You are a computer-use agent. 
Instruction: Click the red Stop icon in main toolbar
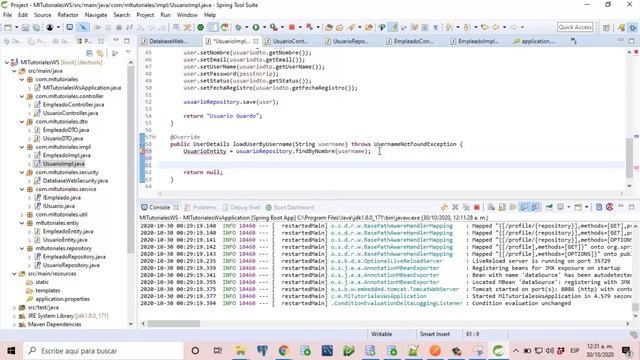pyautogui.click(x=292, y=27)
